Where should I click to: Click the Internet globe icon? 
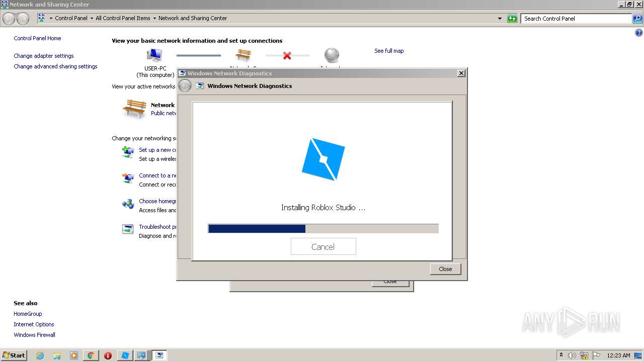(332, 55)
